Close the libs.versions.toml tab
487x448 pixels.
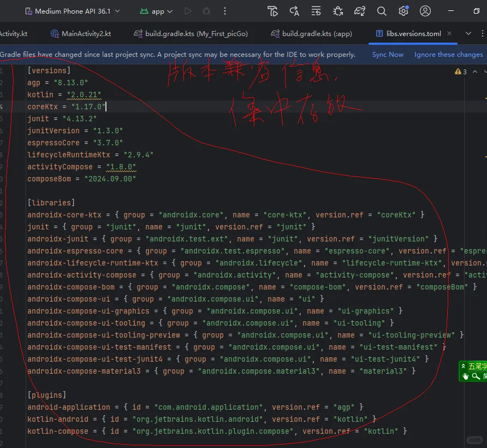(449, 33)
